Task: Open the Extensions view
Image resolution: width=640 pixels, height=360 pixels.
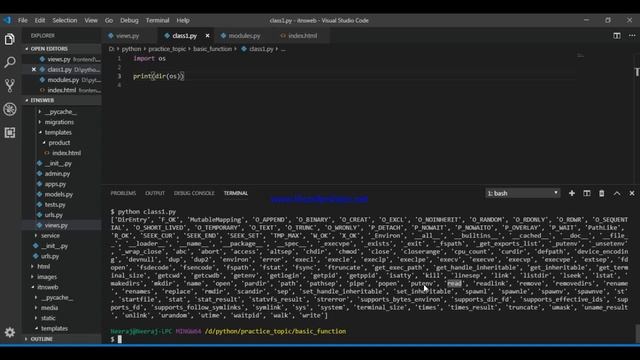Action: [10, 133]
